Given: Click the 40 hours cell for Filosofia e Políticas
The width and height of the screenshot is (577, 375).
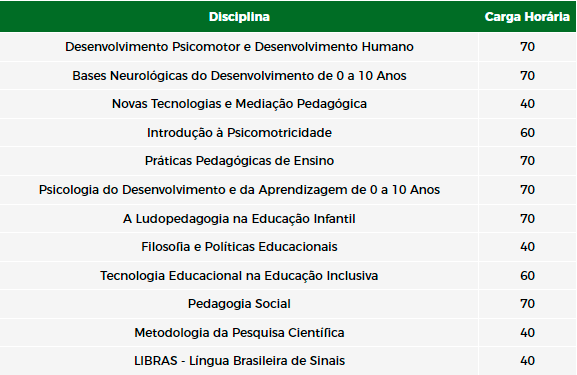Looking at the screenshot, I should [x=527, y=247].
